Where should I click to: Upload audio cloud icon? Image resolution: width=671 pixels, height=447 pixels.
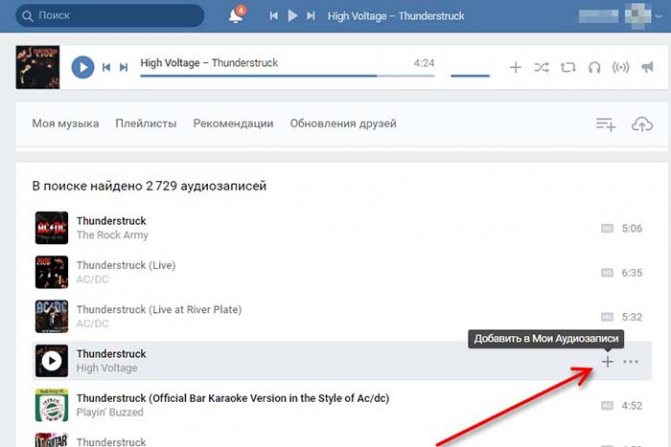pyautogui.click(x=642, y=124)
